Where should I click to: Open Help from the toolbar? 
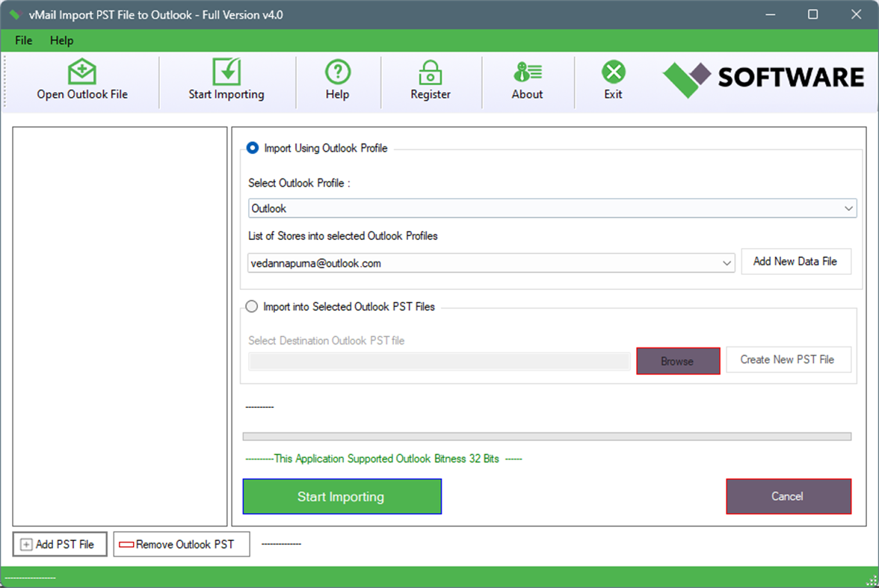pos(338,72)
